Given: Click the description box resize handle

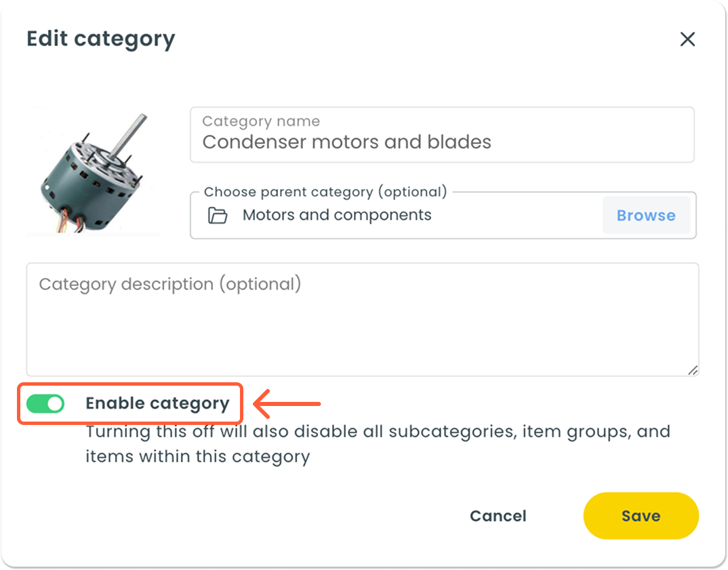Looking at the screenshot, I should 692,370.
